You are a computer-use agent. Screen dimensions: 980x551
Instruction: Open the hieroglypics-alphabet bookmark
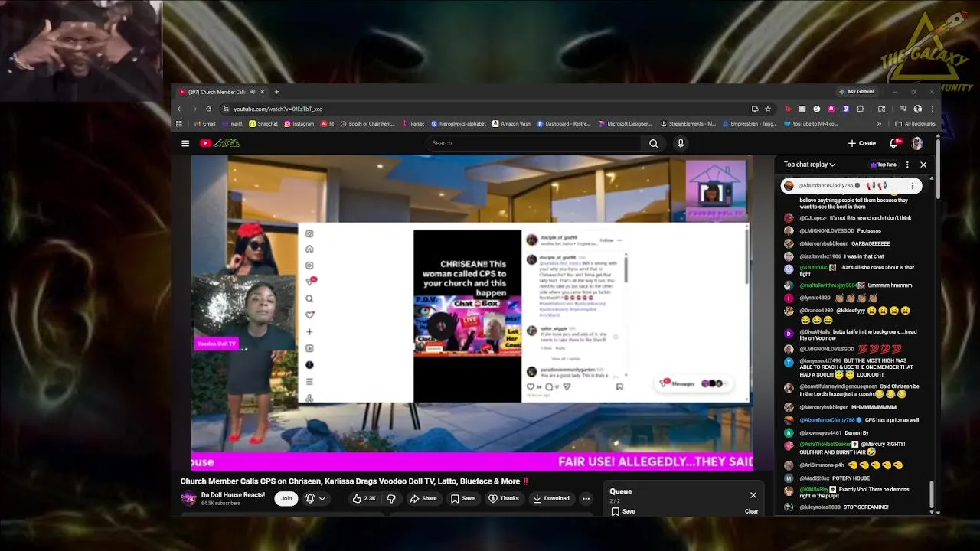tap(459, 123)
